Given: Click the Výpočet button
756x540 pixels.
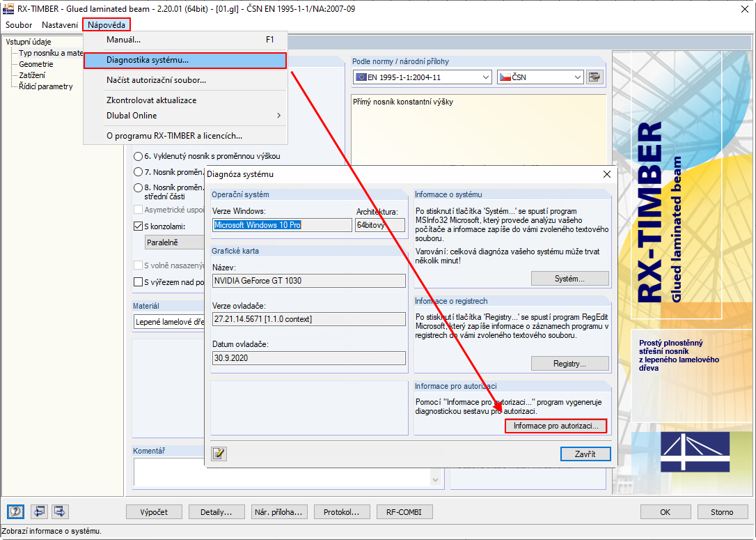Looking at the screenshot, I should click(155, 512).
